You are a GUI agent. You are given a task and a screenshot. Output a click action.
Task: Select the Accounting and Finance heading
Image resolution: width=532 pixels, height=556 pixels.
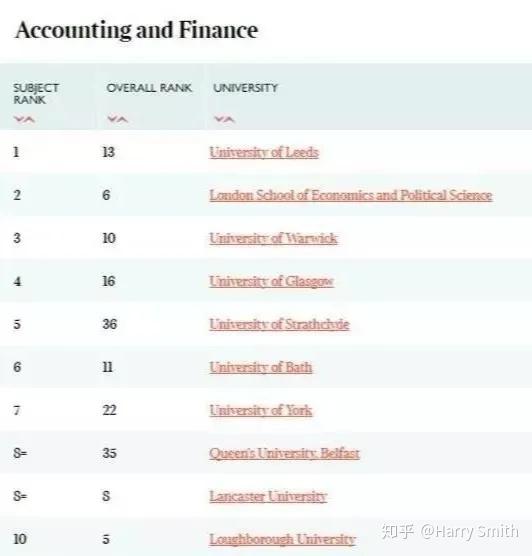click(x=137, y=30)
